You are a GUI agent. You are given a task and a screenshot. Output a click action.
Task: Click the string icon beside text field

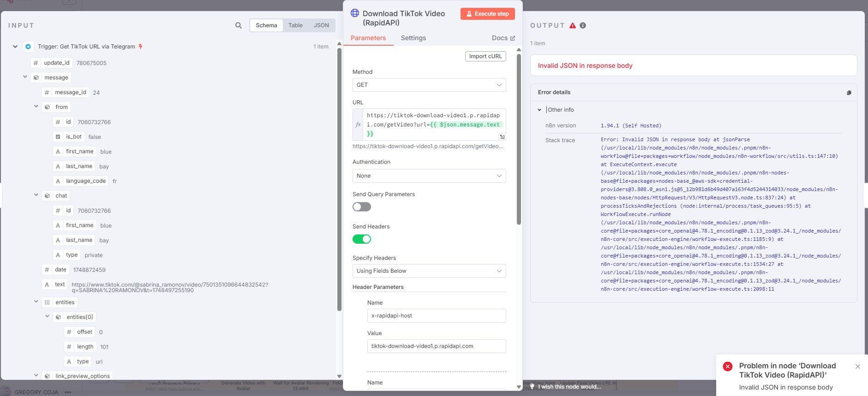47,284
